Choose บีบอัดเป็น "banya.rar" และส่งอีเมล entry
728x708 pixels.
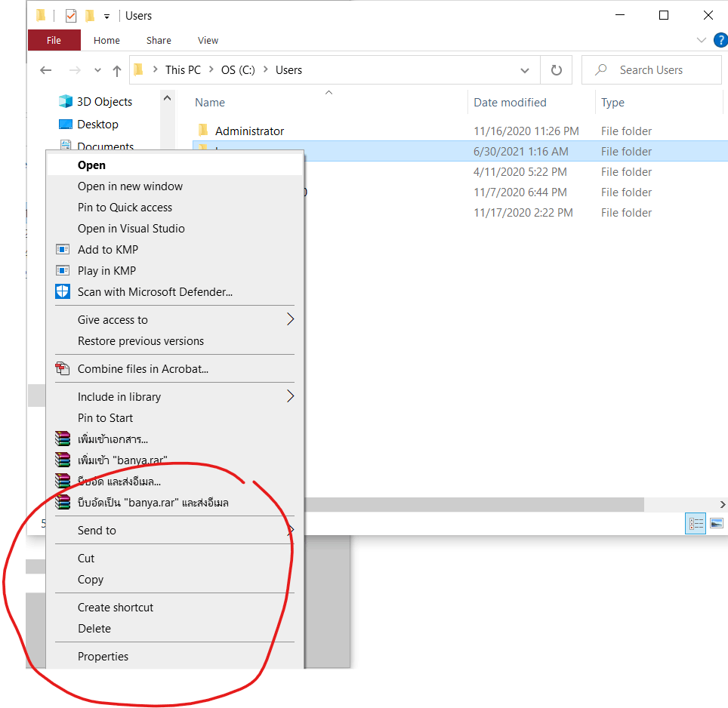175,503
